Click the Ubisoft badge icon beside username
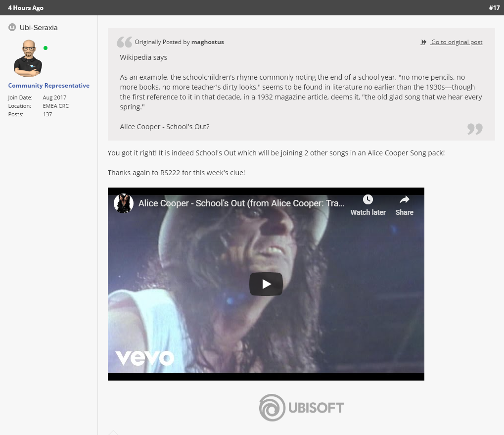 click(x=12, y=27)
